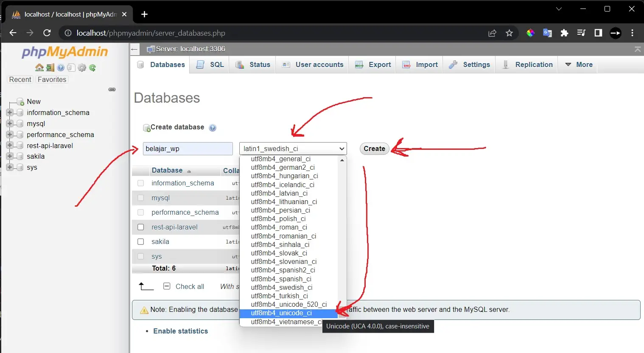Expand the sakila tree node
The height and width of the screenshot is (353, 644).
click(x=10, y=157)
